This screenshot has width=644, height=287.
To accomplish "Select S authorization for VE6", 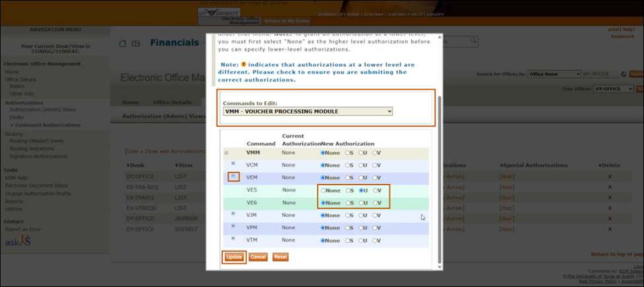I will (348, 203).
